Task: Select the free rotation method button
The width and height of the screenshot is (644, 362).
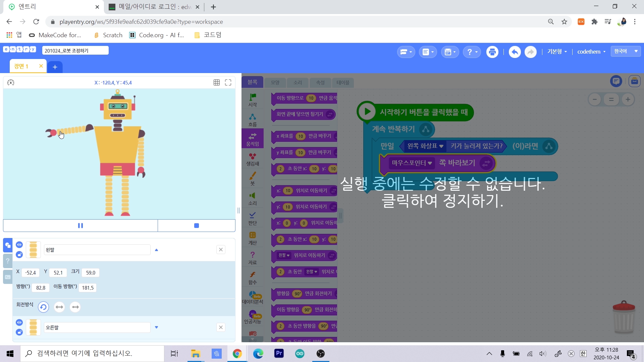Action: pyautogui.click(x=43, y=307)
